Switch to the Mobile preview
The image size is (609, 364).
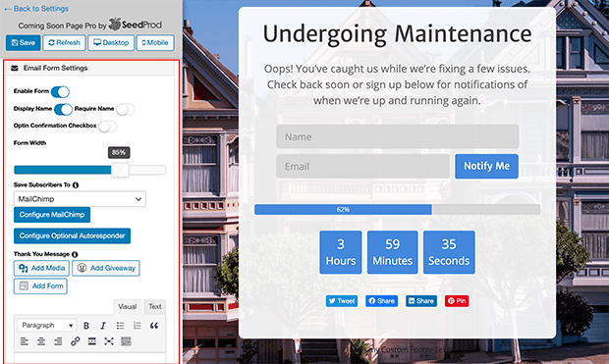[x=155, y=43]
